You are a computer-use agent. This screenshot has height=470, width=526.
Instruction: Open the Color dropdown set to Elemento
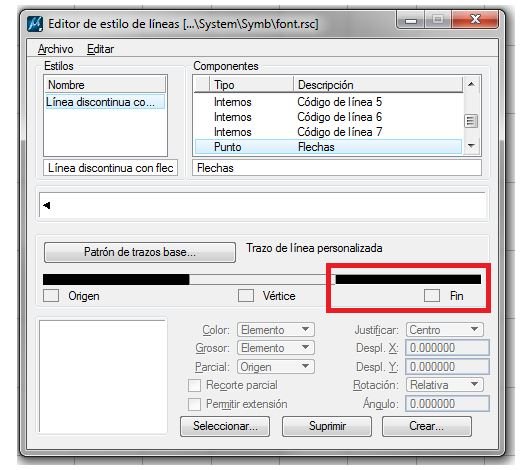(276, 330)
